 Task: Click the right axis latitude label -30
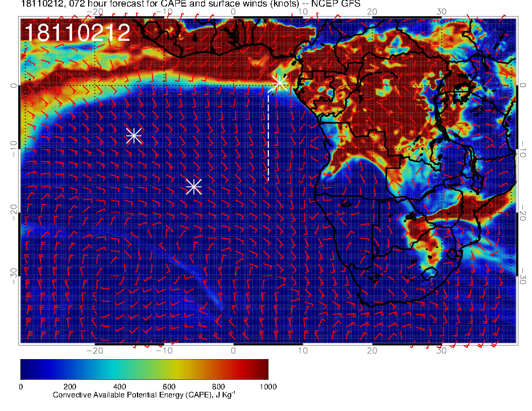523,276
